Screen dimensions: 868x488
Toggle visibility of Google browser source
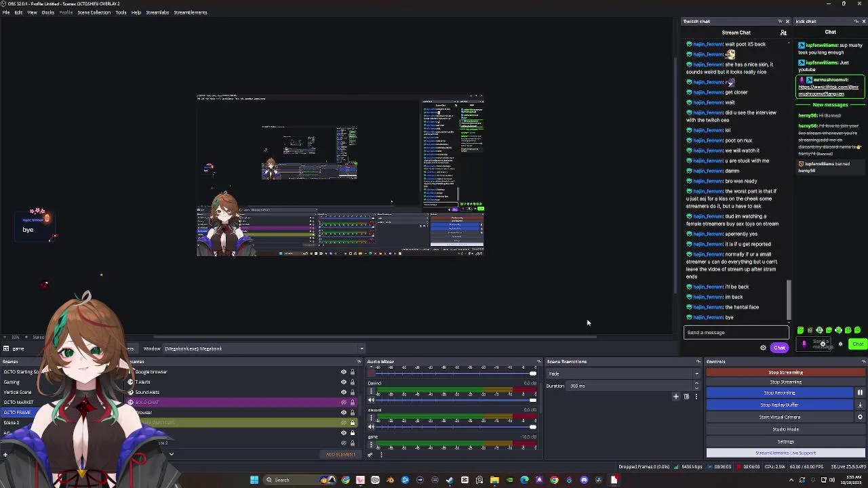pos(343,372)
